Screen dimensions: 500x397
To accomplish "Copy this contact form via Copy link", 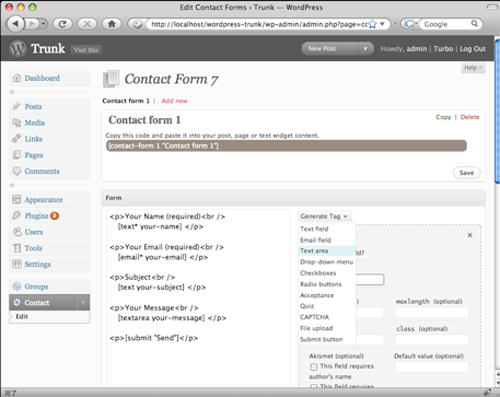I will click(x=443, y=117).
